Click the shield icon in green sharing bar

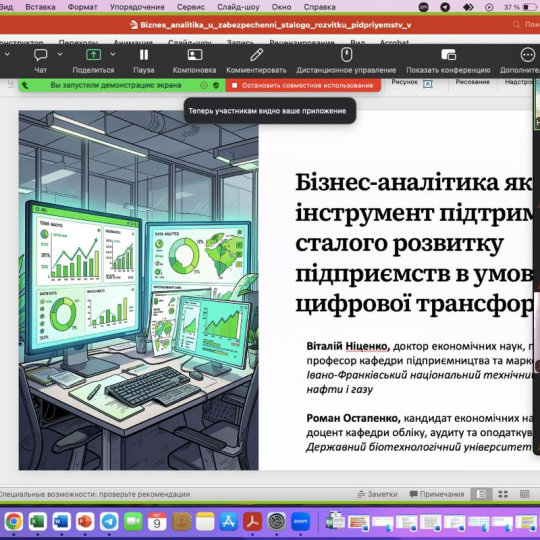point(216,85)
